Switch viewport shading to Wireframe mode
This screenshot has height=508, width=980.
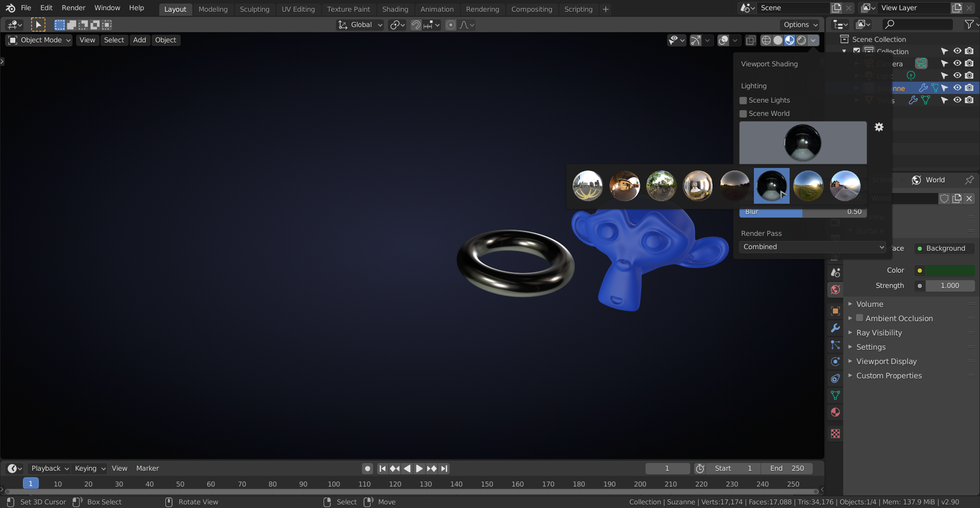(x=766, y=40)
